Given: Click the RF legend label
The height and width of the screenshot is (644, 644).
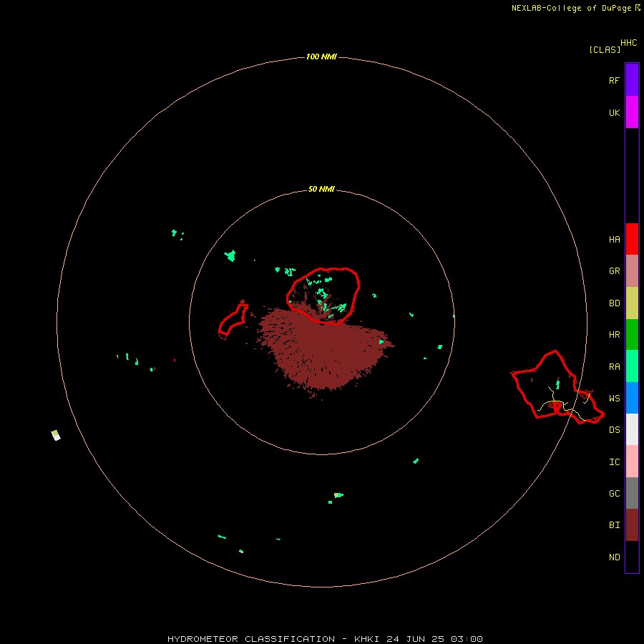Looking at the screenshot, I should (614, 80).
